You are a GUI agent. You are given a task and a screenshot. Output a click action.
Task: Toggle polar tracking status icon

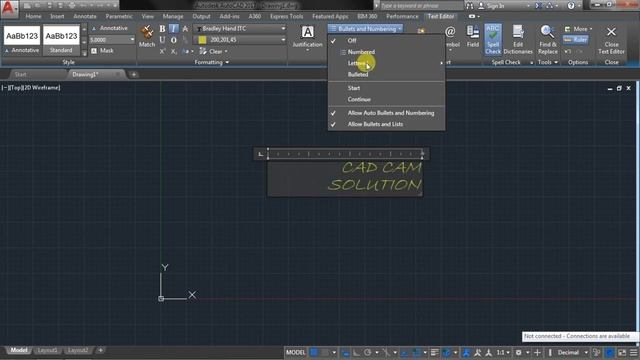(x=367, y=352)
